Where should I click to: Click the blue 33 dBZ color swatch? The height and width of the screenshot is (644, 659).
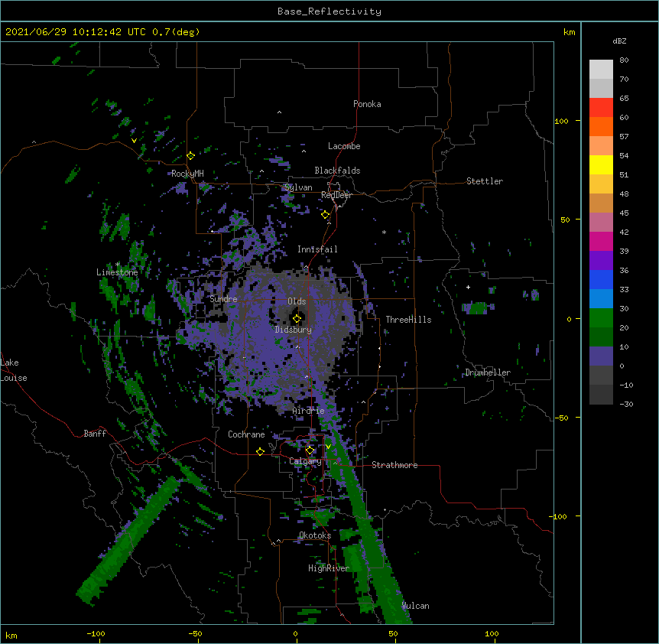pos(601,279)
